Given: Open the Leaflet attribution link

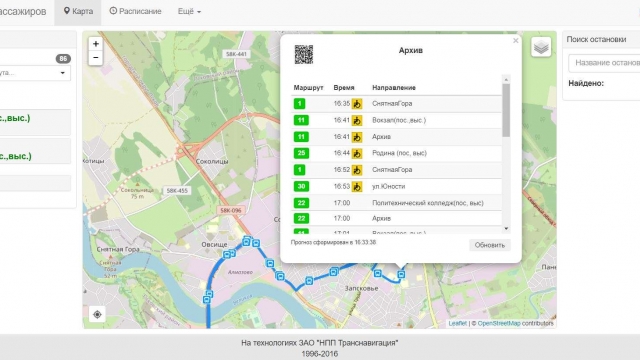Looking at the screenshot, I should [x=457, y=323].
